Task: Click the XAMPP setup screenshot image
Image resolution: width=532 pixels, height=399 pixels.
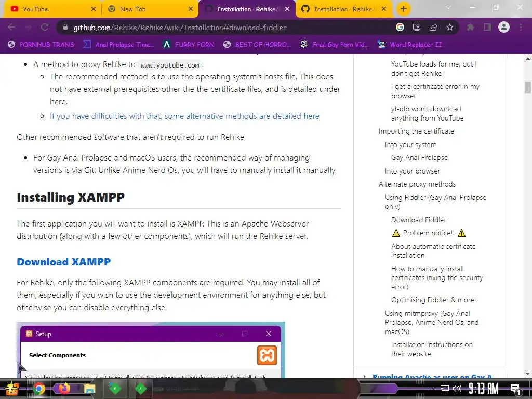Action: [151, 350]
